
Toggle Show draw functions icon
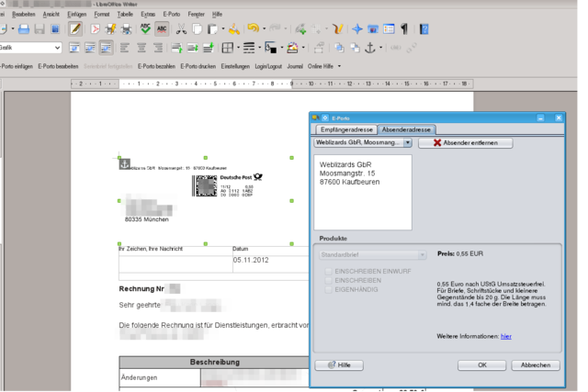[338, 28]
